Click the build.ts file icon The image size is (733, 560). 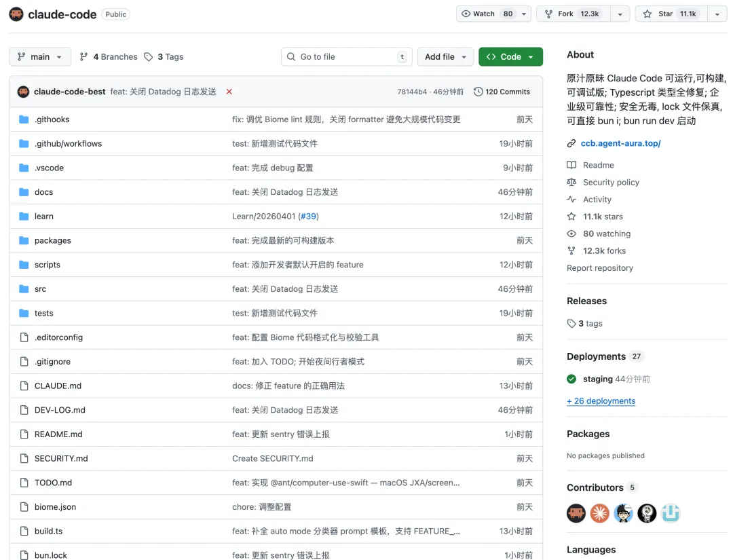(x=24, y=531)
